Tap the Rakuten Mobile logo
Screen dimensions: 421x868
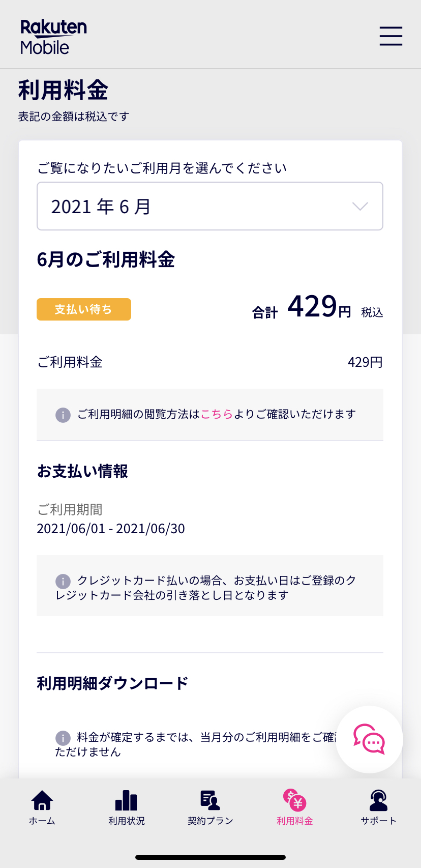tap(53, 37)
